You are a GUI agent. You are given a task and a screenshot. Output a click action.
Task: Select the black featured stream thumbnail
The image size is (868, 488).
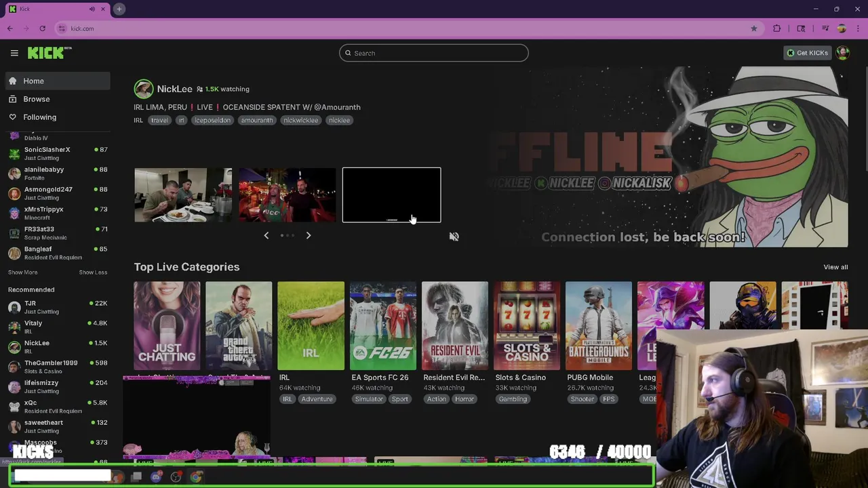click(391, 195)
